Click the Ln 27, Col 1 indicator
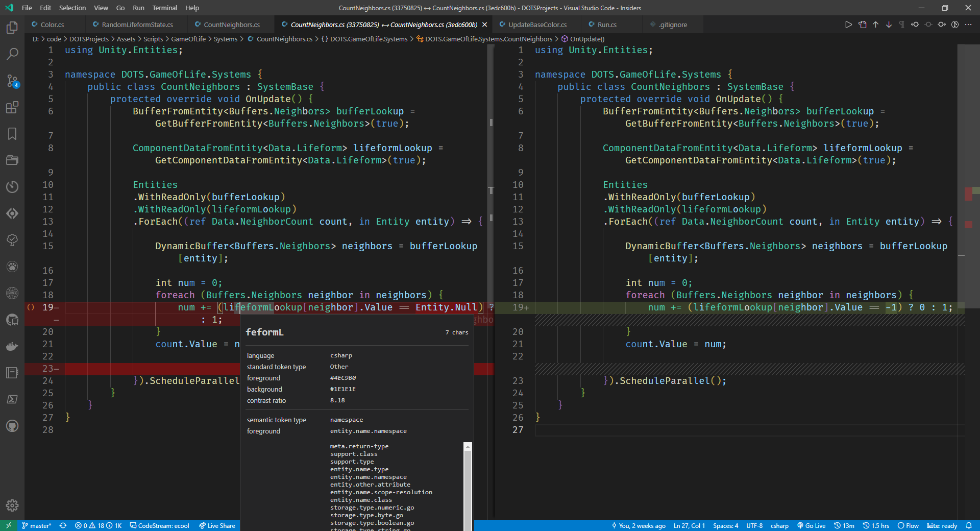Viewport: 980px width, 531px height. tap(689, 526)
